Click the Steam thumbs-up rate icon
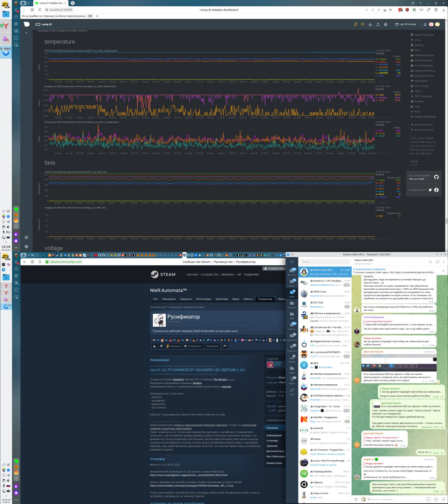Viewport: 448px width, 504px height. pos(154,346)
